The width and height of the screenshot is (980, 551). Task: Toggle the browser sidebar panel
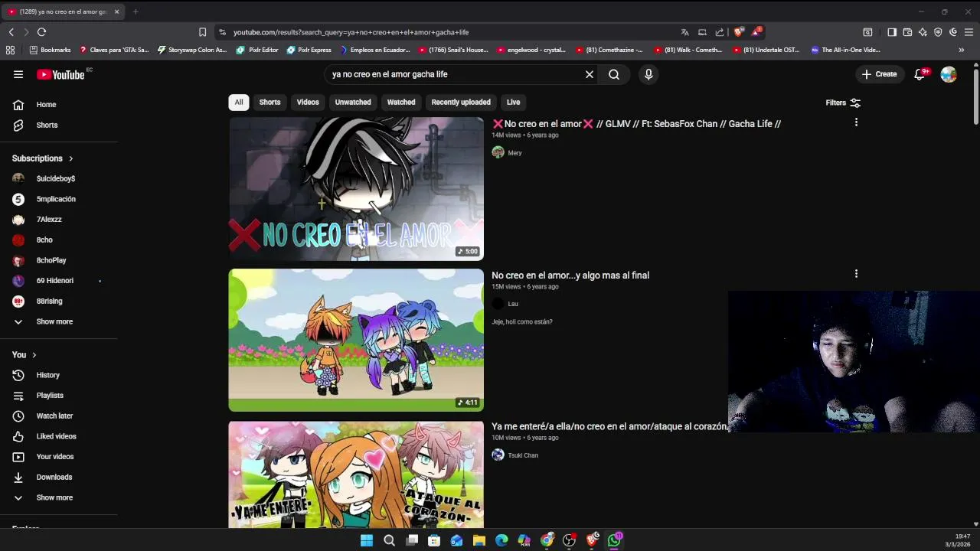(892, 32)
